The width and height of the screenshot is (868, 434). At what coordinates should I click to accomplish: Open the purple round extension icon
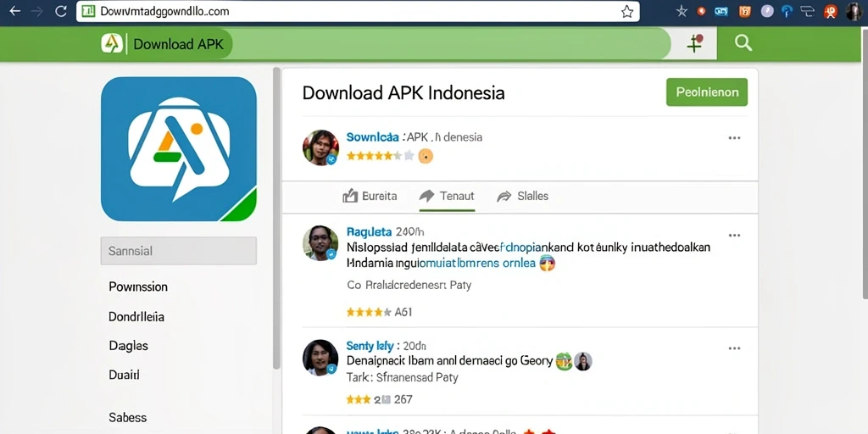(x=766, y=11)
